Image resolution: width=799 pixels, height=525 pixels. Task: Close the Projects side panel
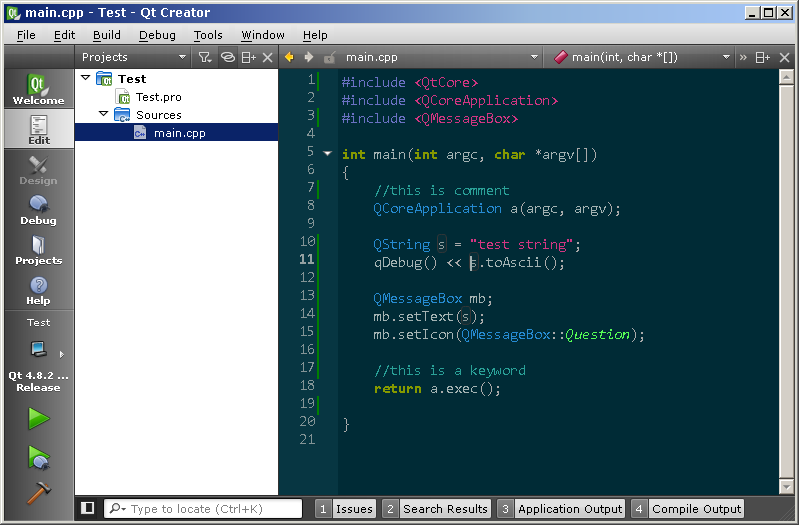(x=268, y=57)
